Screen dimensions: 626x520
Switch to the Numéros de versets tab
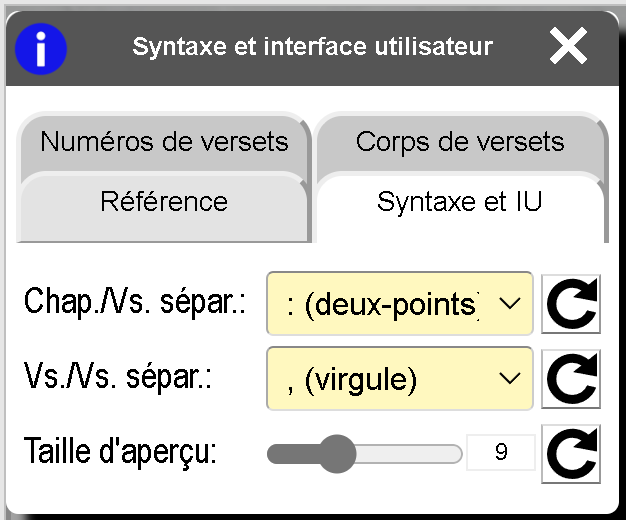coord(164,142)
